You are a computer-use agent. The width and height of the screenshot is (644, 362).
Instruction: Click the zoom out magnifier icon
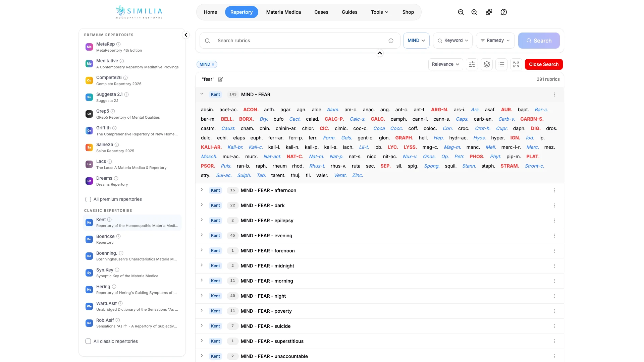coord(461,12)
